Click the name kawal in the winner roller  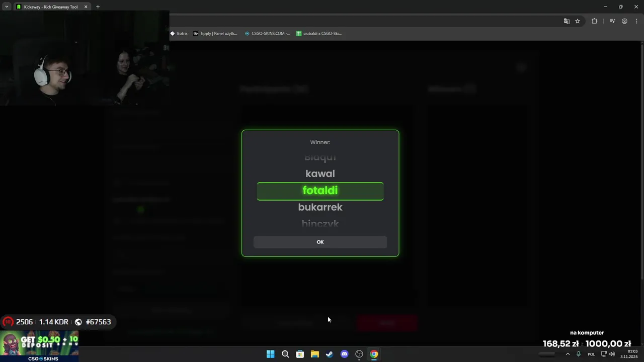click(320, 173)
